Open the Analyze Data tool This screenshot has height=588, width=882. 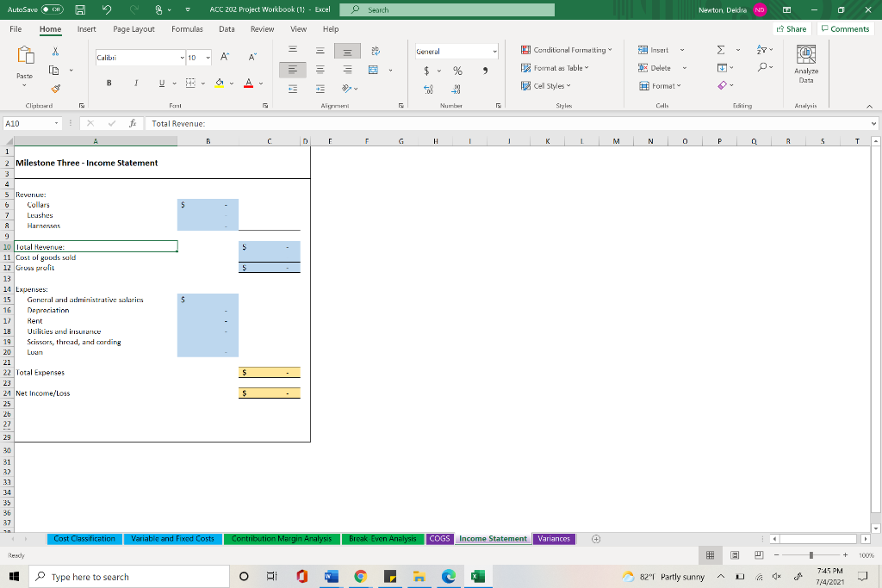click(x=806, y=65)
